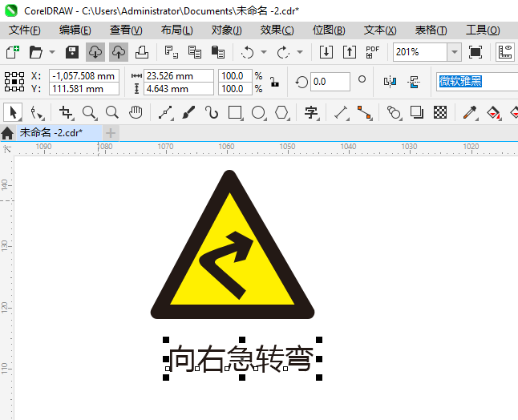Open the zoom level dropdown arrow
Screen dimensions: 518x420
[455, 52]
